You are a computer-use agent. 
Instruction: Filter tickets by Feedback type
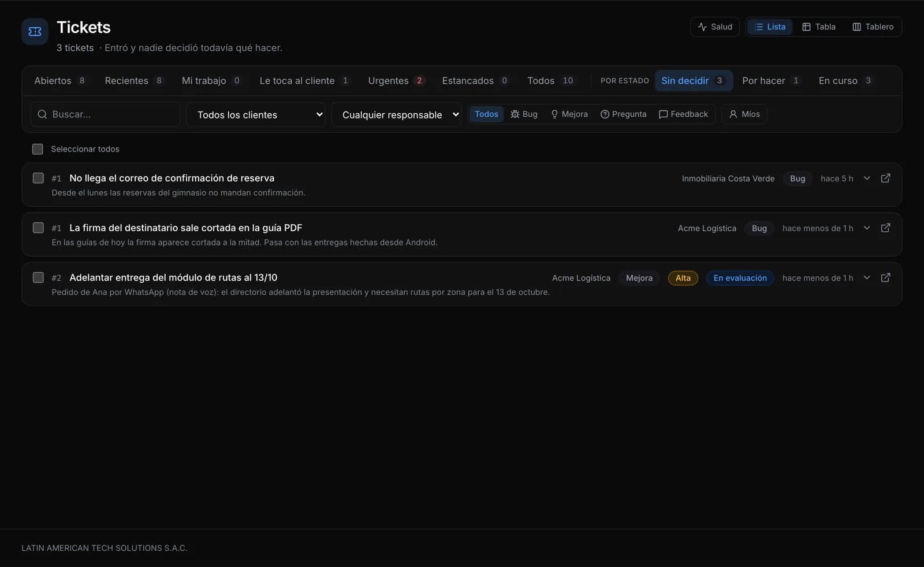pyautogui.click(x=683, y=114)
